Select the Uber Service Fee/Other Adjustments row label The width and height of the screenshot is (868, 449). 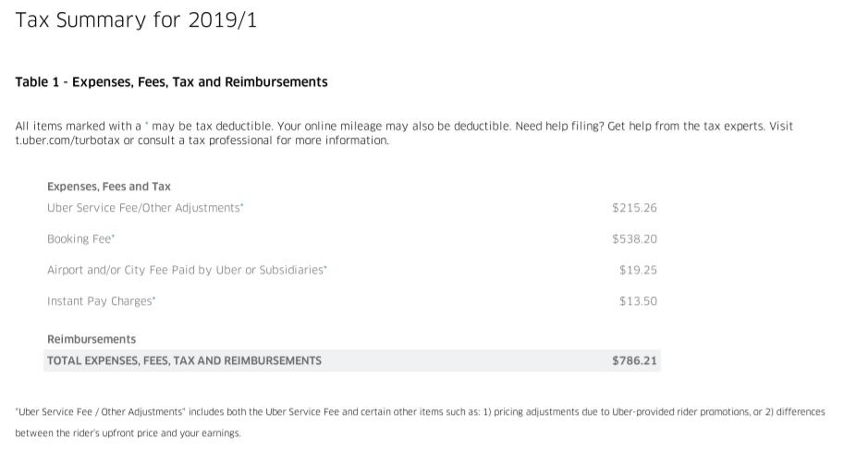point(145,208)
